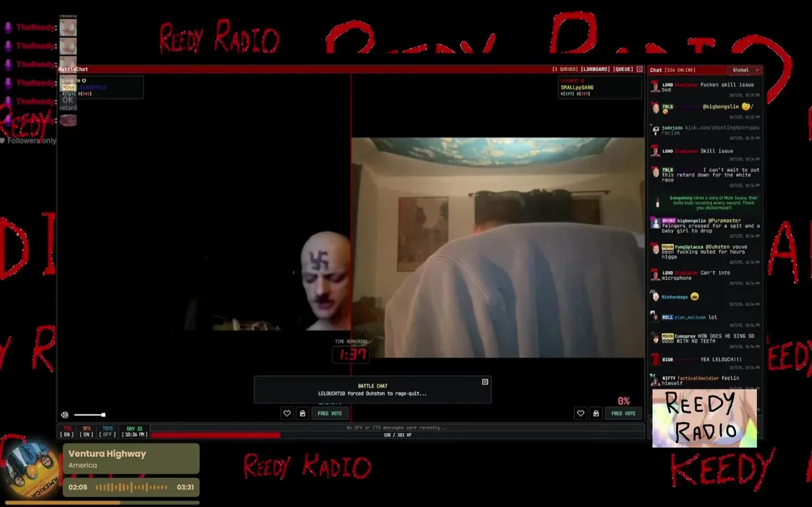
Task: Close the BattleChat panel with X icon
Action: (x=640, y=69)
